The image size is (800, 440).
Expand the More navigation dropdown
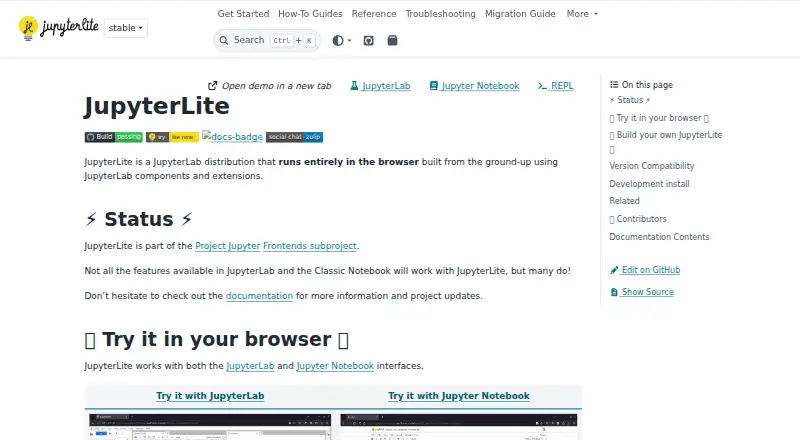click(582, 14)
